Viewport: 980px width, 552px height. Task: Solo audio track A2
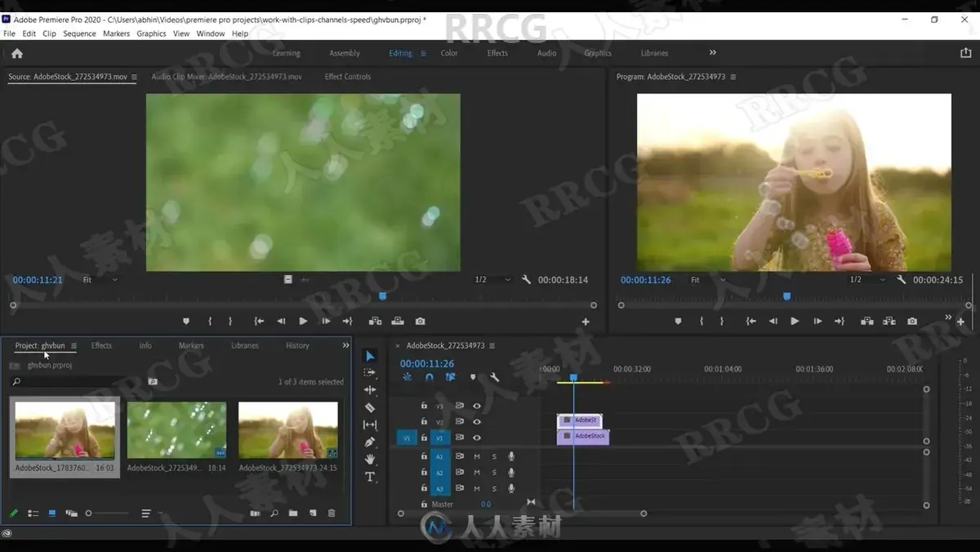494,473
